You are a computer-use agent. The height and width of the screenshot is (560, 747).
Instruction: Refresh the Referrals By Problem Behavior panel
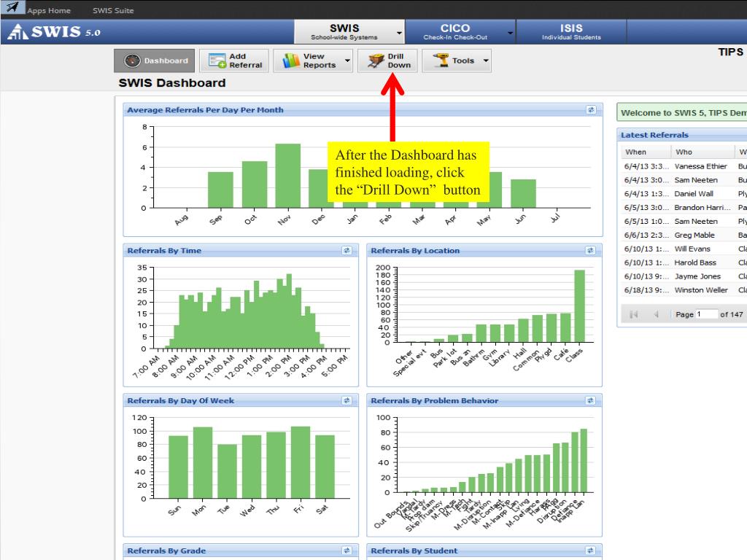(590, 400)
